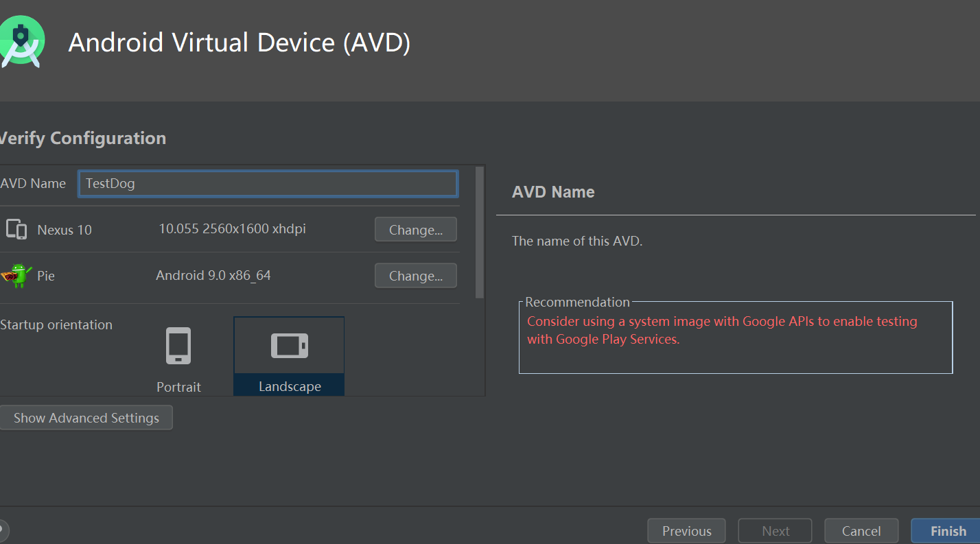Click the 2560x1600 xhdpi device specification
The width and height of the screenshot is (980, 544).
click(254, 229)
